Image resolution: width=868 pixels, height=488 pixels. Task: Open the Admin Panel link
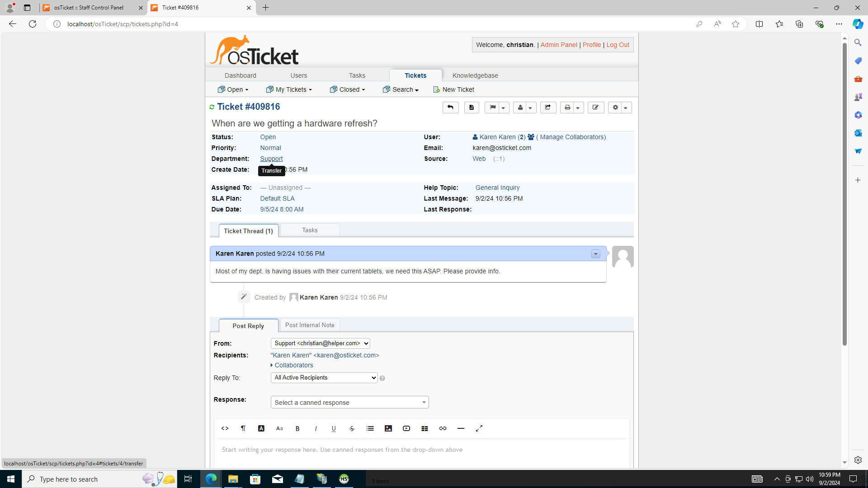tap(558, 45)
